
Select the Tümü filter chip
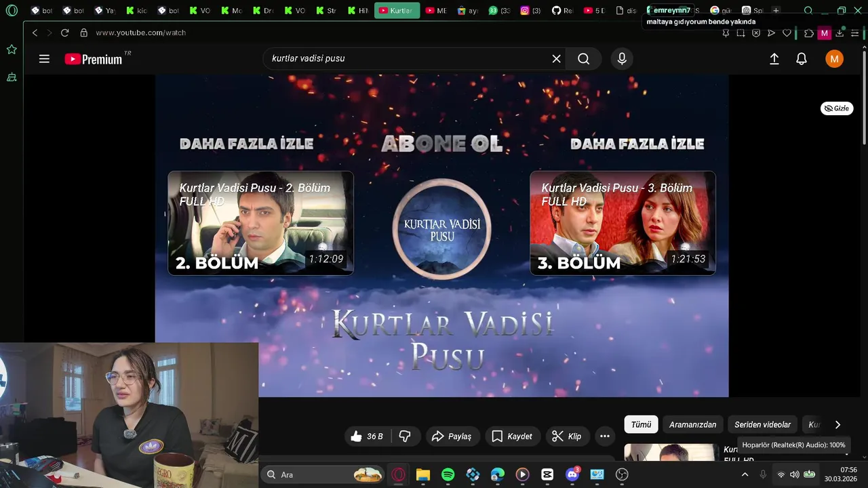coord(641,424)
